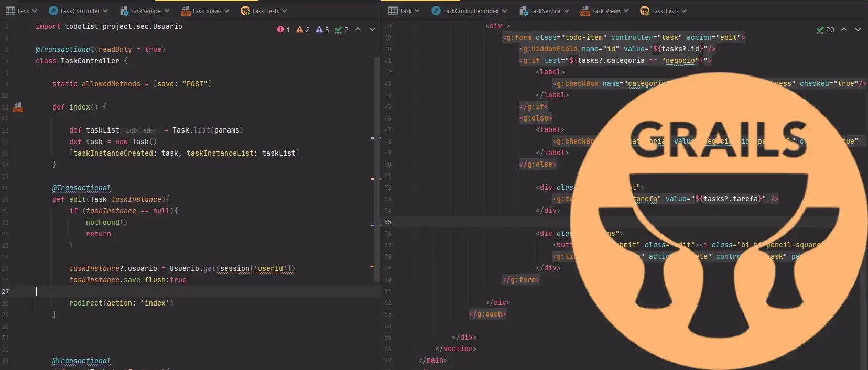Click the 'notFound()' call in edit method
This screenshot has height=370, width=868.
(106, 222)
